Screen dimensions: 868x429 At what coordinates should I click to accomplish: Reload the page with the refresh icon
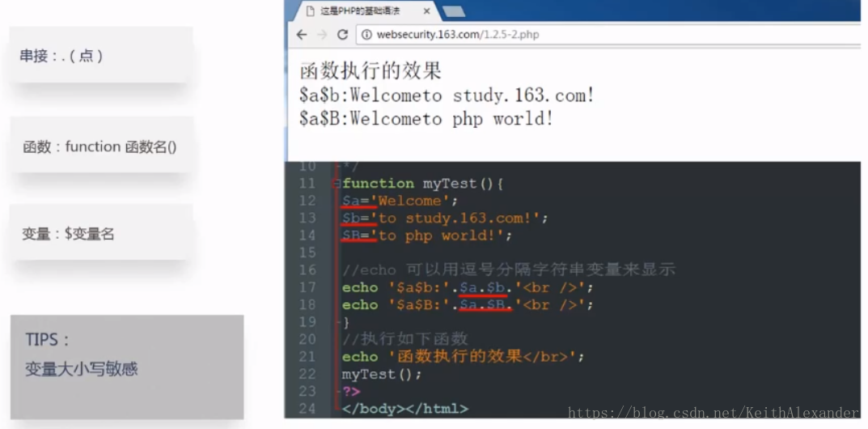point(343,35)
